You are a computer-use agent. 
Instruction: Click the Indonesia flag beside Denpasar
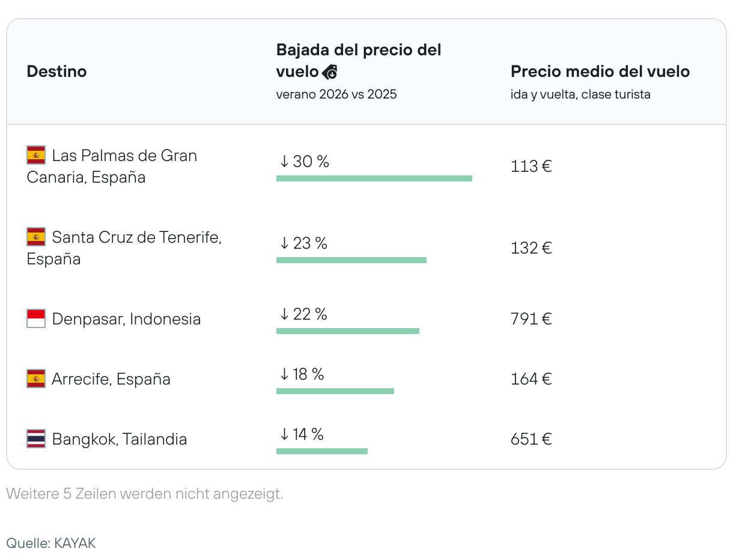click(x=36, y=318)
